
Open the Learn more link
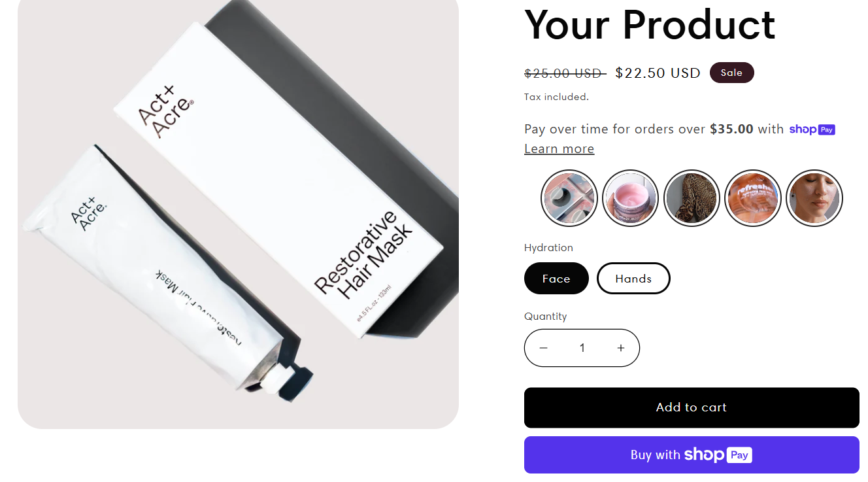tap(559, 149)
